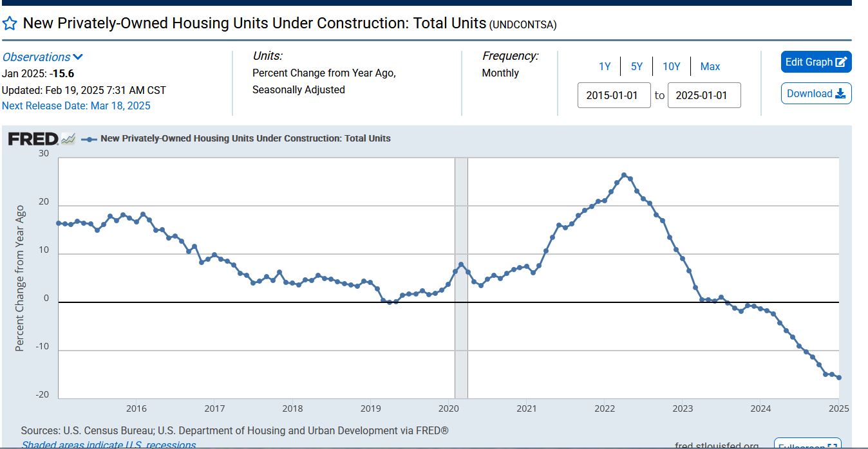Screen dimensions: 868x449
Task: Click the Edit Graph pencil icon
Action: (841, 62)
